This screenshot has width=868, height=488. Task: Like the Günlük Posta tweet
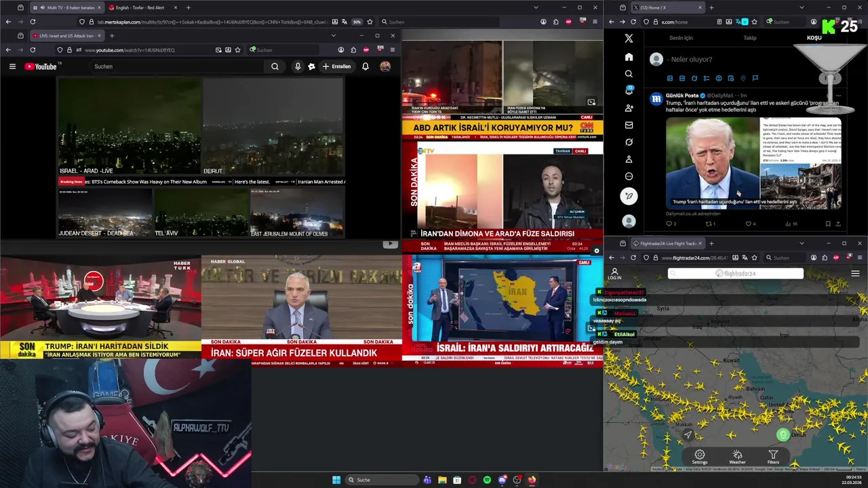[750, 224]
